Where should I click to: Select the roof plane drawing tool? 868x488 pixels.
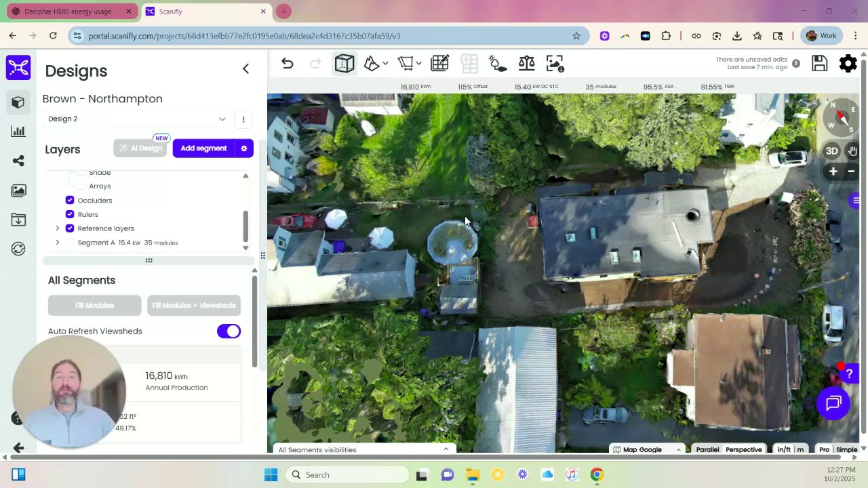[x=372, y=64]
